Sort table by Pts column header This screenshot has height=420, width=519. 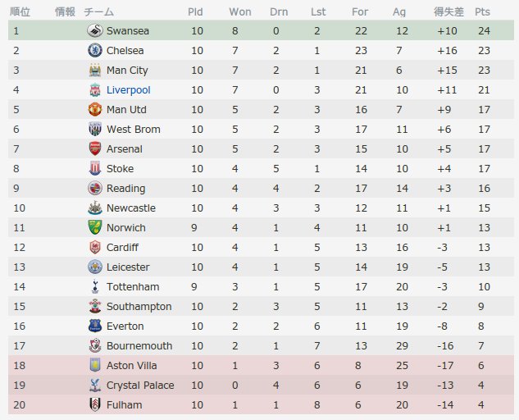[x=482, y=12]
